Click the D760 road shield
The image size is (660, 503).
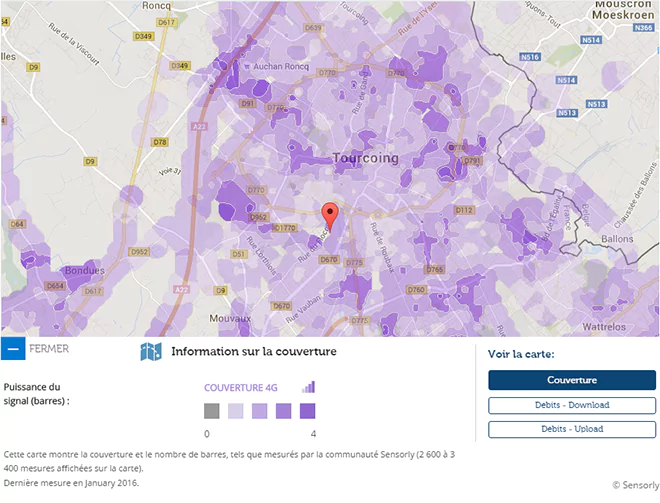click(x=416, y=290)
